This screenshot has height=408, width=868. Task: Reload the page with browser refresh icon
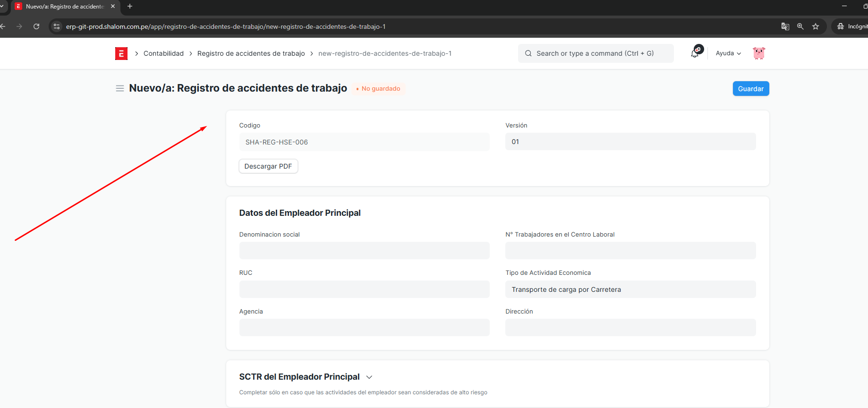click(36, 26)
